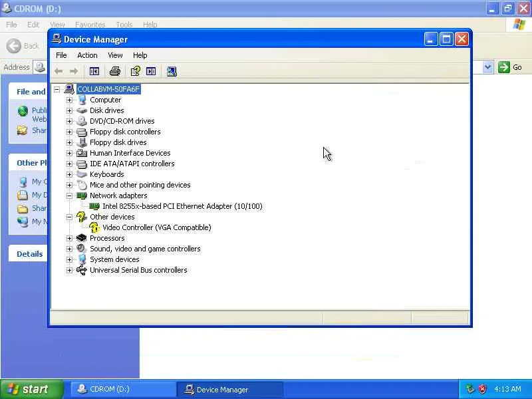The height and width of the screenshot is (399, 532).
Task: Scan for hardware changes toolbar icon
Action: click(172, 71)
